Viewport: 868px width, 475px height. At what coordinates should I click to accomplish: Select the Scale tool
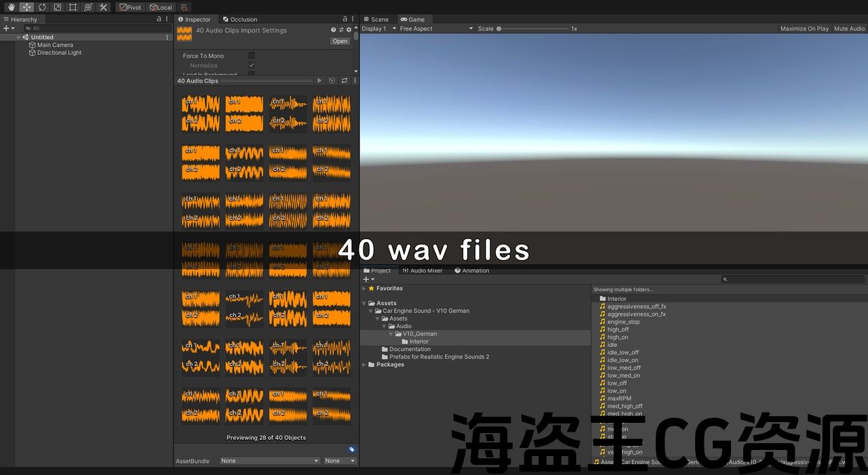pos(57,7)
